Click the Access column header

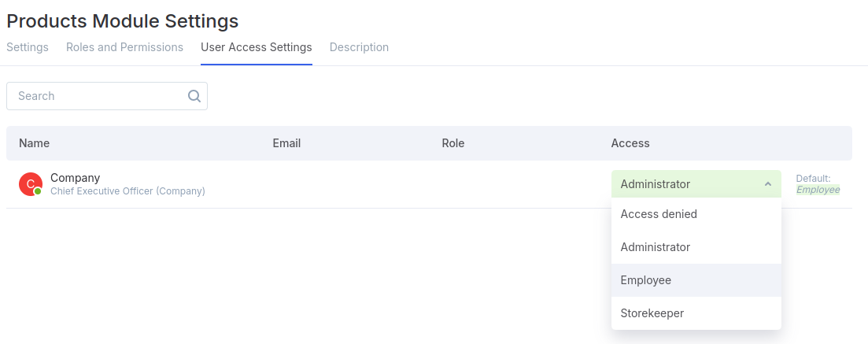630,143
